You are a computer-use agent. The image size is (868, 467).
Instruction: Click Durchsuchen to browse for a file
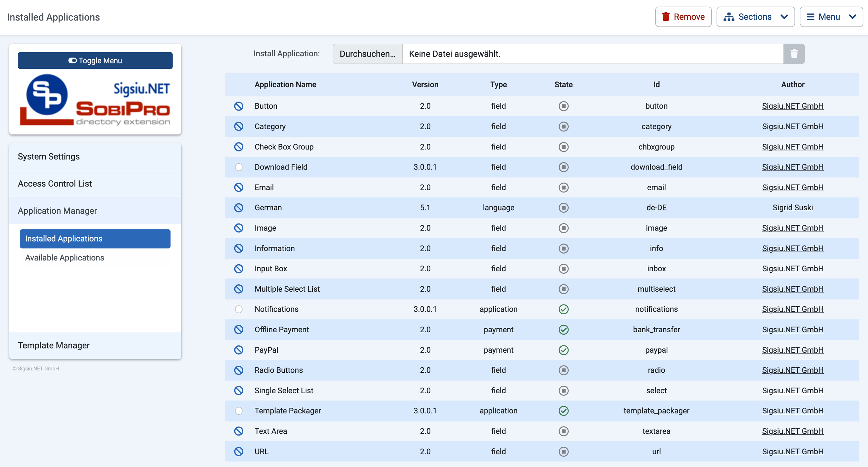coord(367,54)
